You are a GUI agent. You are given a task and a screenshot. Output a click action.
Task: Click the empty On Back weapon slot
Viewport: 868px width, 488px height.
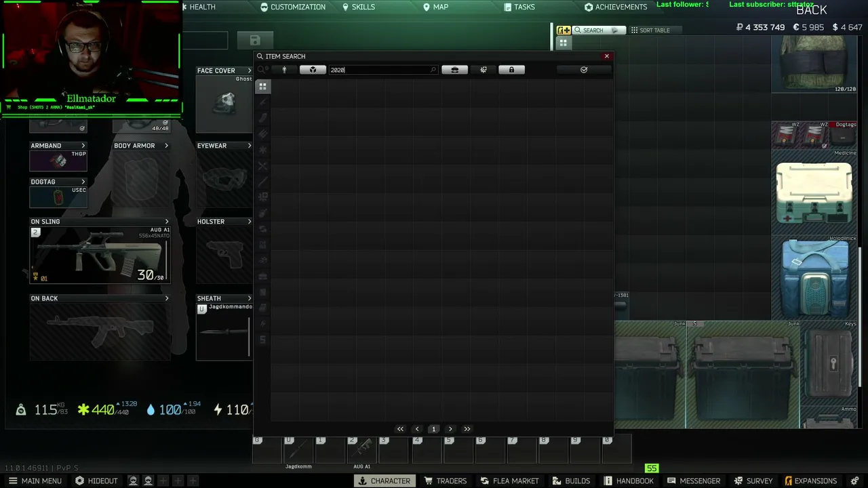pos(100,331)
